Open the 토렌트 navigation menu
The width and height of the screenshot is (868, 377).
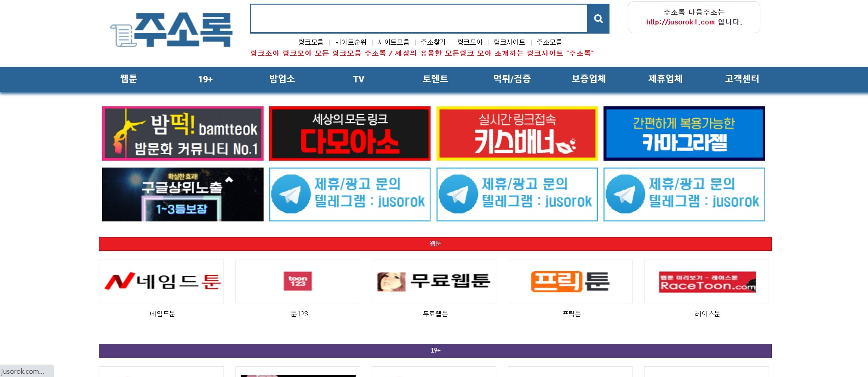pyautogui.click(x=436, y=79)
